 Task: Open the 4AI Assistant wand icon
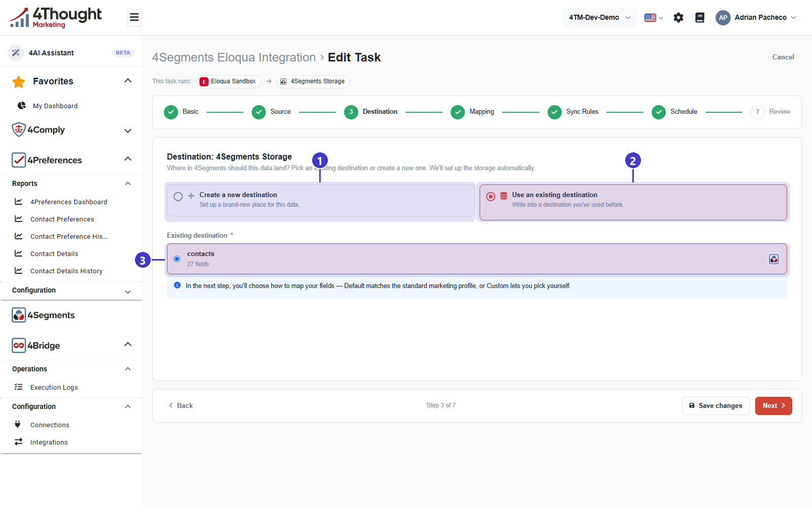click(x=16, y=53)
